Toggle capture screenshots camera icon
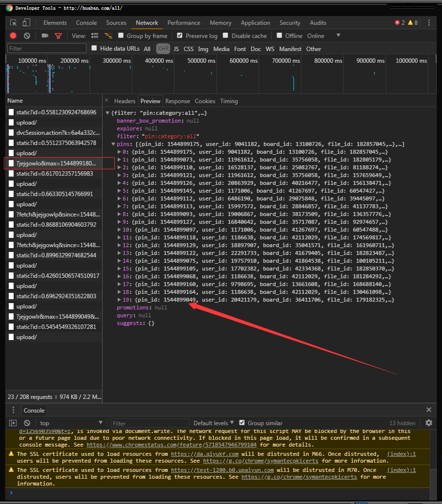 (x=45, y=36)
